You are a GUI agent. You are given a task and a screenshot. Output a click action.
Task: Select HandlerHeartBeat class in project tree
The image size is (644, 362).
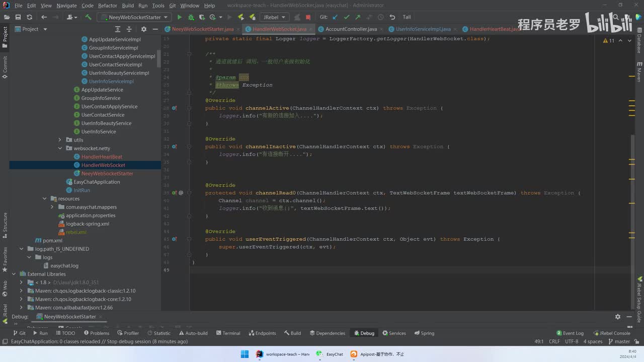102,157
